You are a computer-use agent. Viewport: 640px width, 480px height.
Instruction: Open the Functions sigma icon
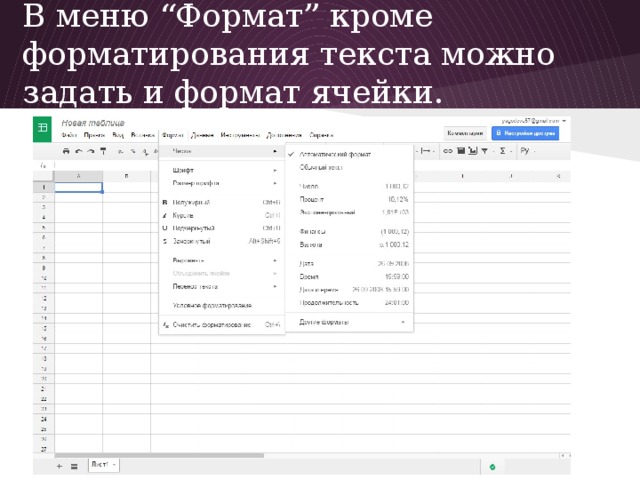[502, 151]
